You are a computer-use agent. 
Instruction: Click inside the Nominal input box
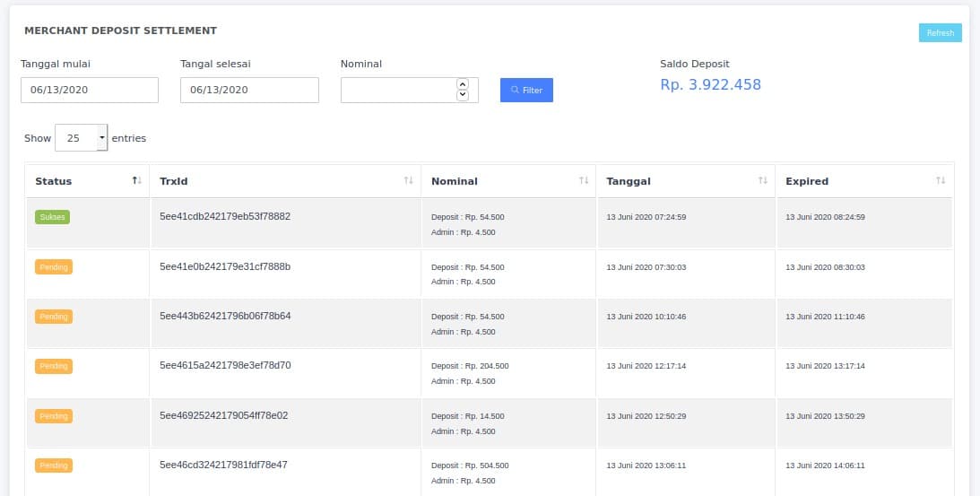pos(398,90)
